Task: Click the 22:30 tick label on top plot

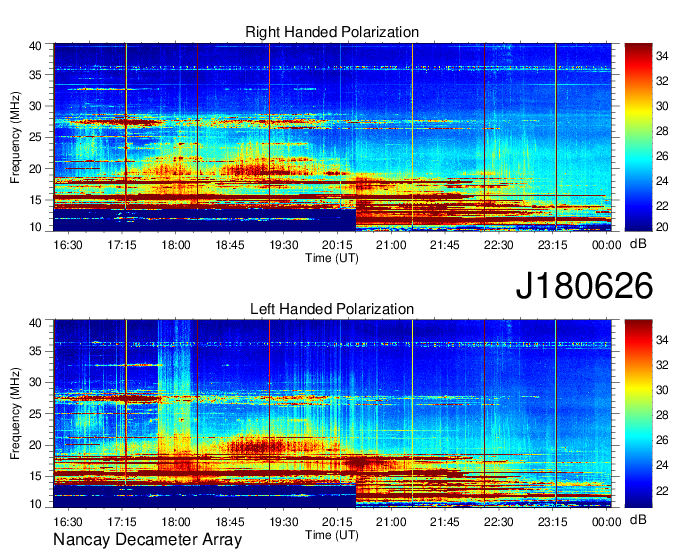Action: pos(499,245)
